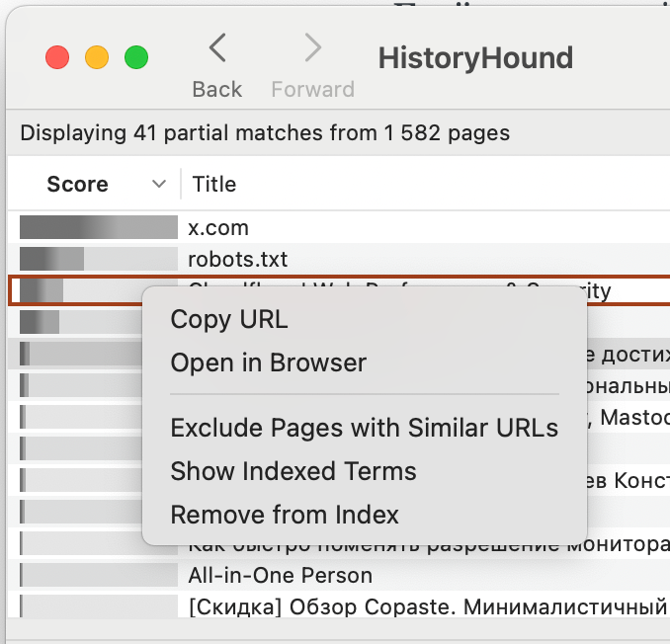Select the row ending with достих

pos(339,354)
